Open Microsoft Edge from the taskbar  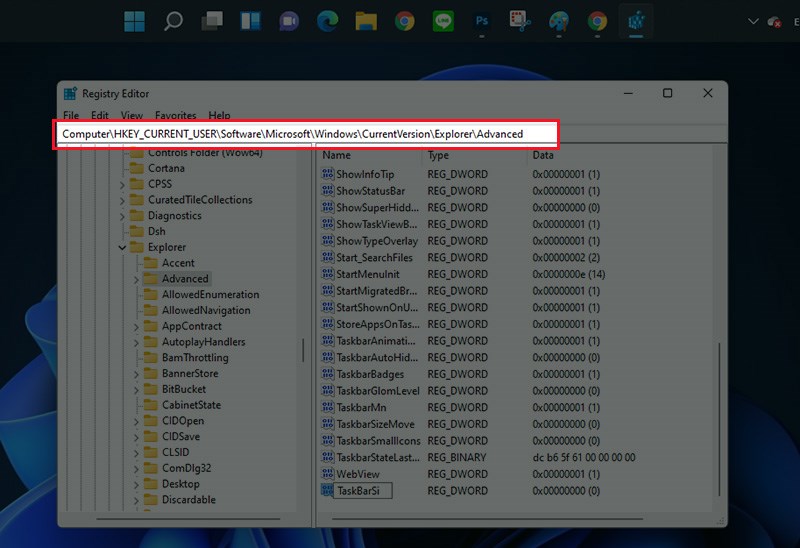pos(327,21)
